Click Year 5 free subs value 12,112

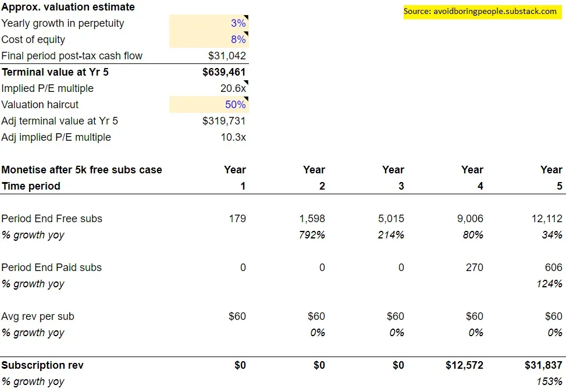point(546,219)
